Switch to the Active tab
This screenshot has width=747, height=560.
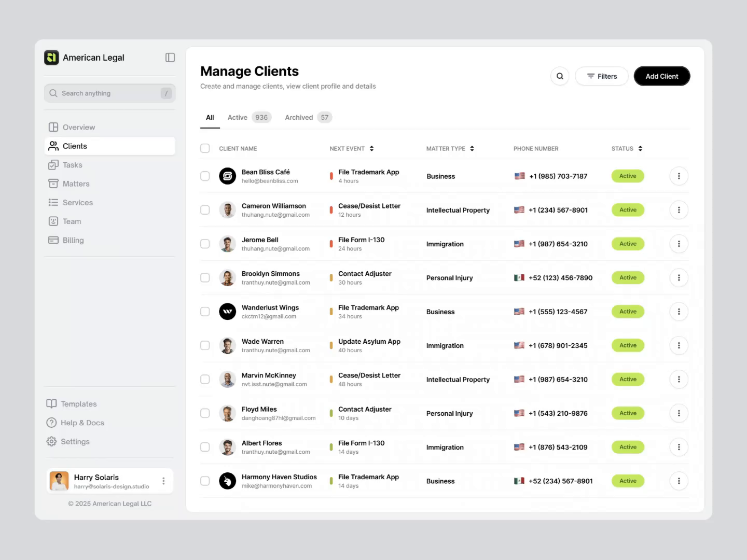tap(249, 118)
